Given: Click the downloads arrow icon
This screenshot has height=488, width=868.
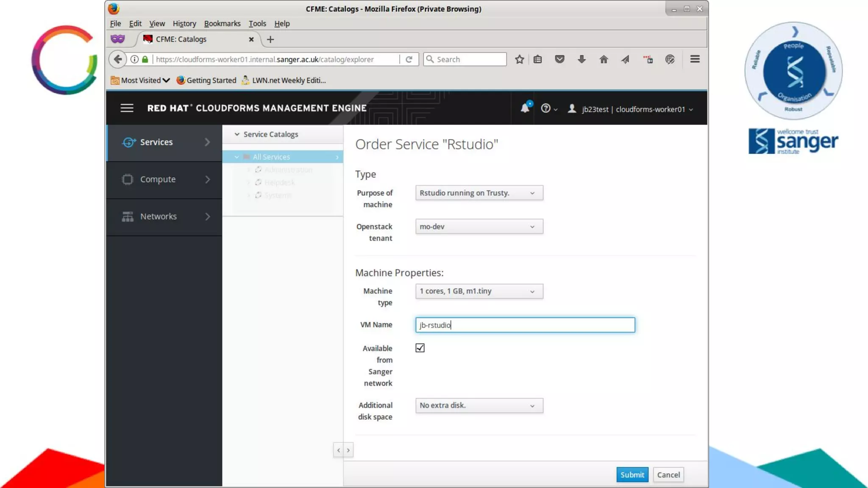Looking at the screenshot, I should point(581,59).
